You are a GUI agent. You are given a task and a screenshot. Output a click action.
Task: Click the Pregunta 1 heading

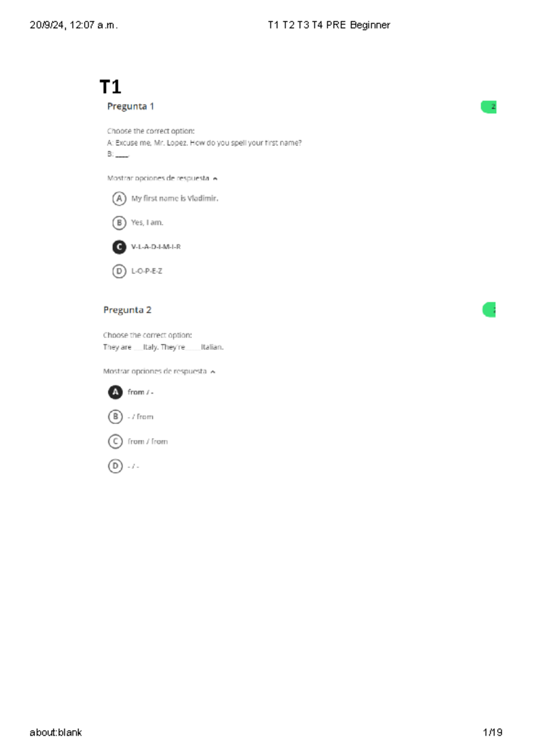130,106
